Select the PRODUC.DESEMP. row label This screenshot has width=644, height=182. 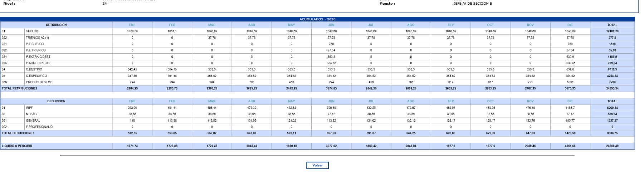point(39,82)
